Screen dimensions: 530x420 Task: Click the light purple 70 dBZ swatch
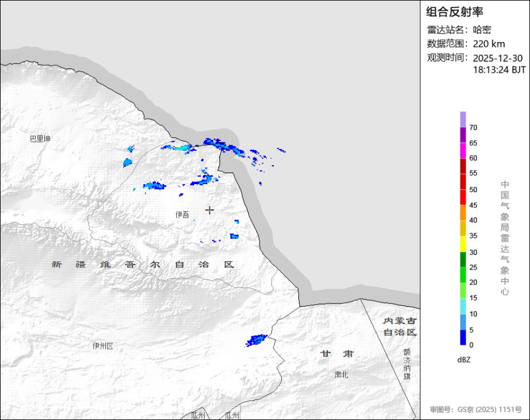pos(463,119)
